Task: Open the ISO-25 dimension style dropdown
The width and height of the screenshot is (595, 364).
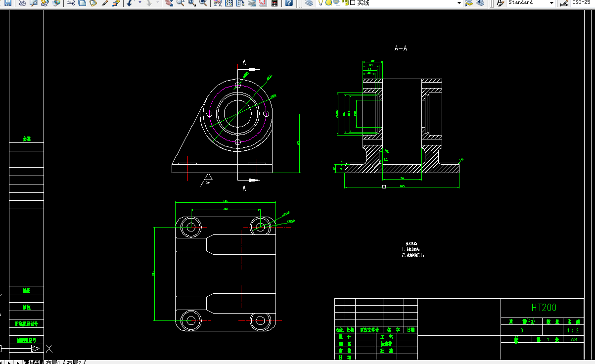Action: (x=583, y=3)
